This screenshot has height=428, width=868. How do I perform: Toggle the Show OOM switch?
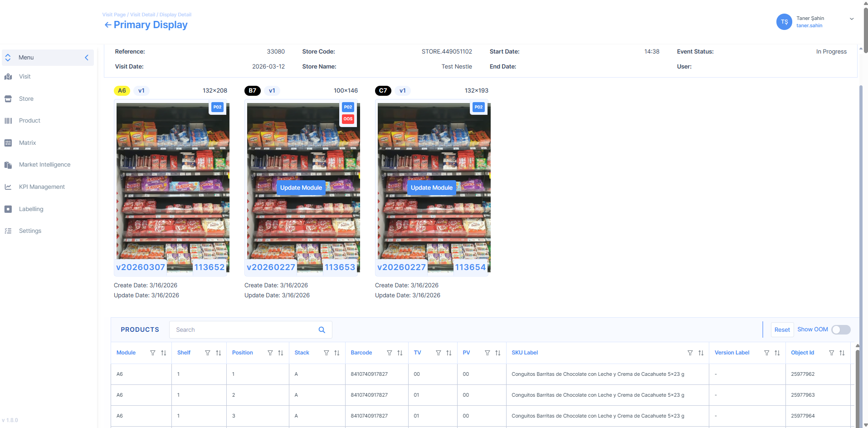(840, 330)
